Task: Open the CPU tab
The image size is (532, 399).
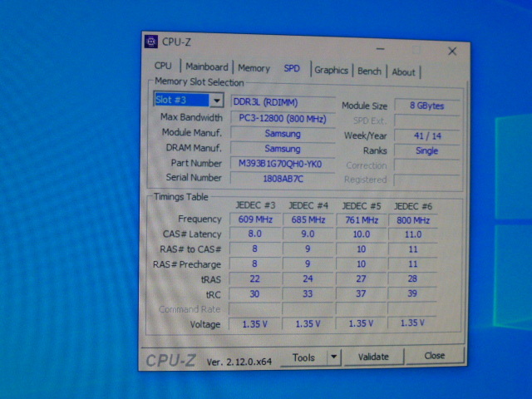Action: click(163, 66)
